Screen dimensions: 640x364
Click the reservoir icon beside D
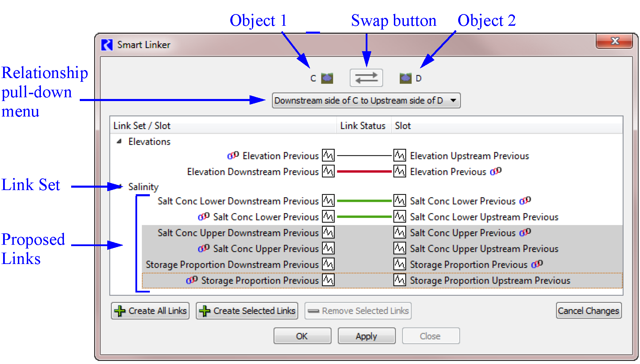tap(405, 78)
